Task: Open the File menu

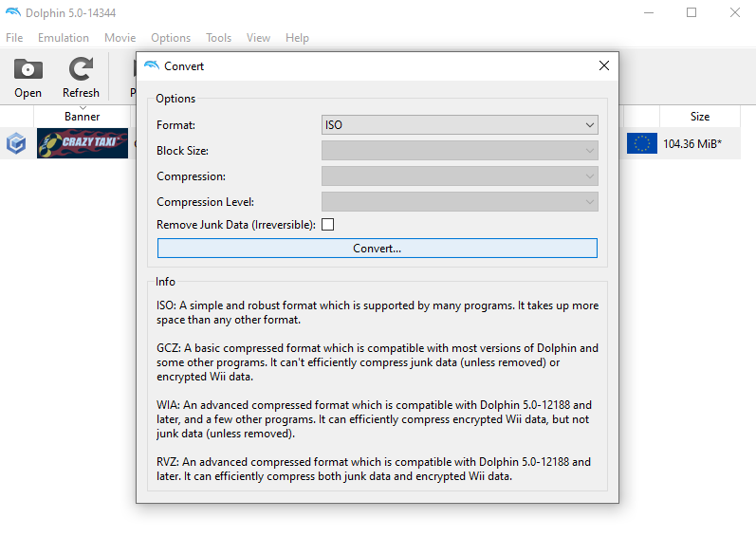Action: tap(14, 38)
